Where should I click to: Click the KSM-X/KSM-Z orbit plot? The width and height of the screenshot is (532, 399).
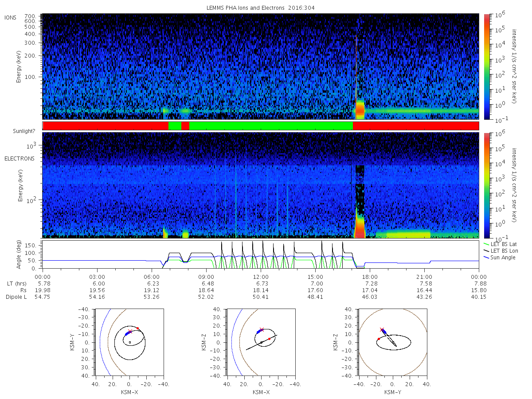[x=261, y=342]
